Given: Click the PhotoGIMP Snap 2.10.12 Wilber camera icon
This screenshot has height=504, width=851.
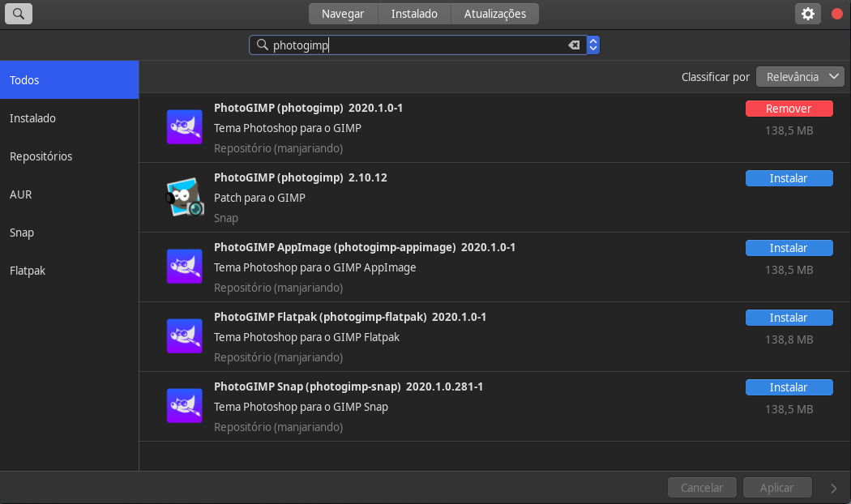Looking at the screenshot, I should click(x=185, y=197).
